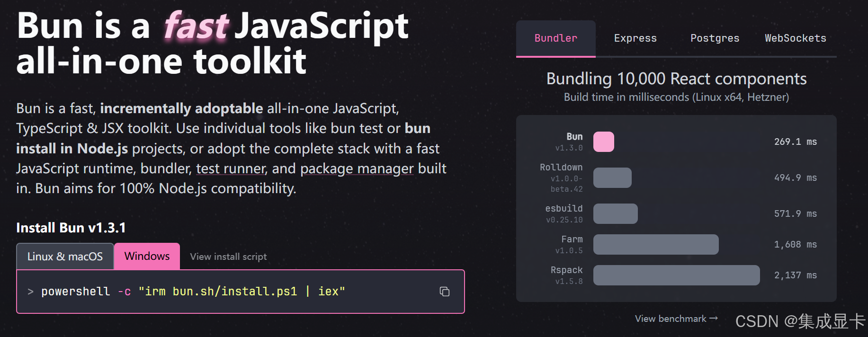
Task: Click the 571.9 ms value
Action: point(796,214)
